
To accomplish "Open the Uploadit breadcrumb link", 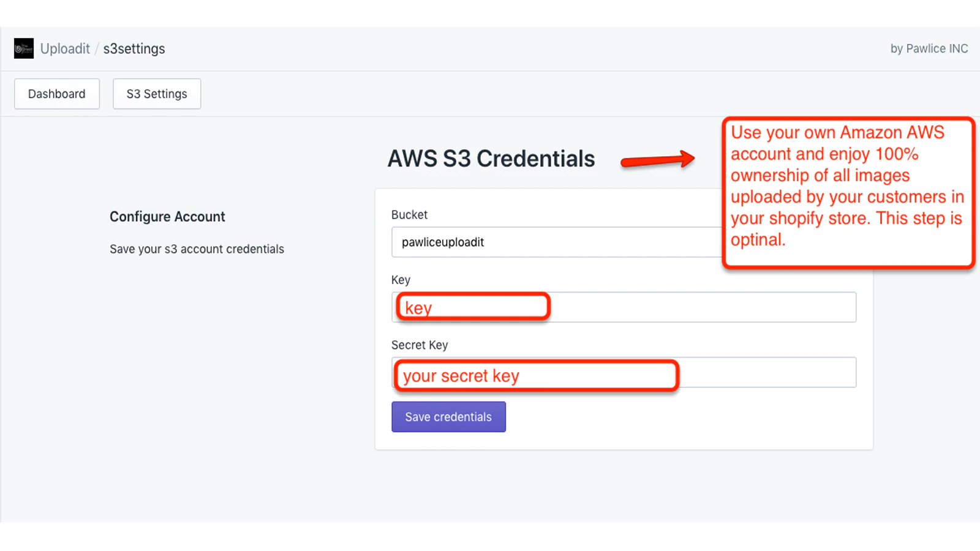I will (x=65, y=48).
